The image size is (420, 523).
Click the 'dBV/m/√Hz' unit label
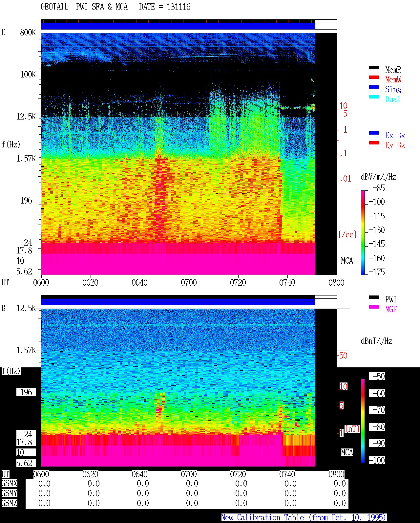coord(379,177)
